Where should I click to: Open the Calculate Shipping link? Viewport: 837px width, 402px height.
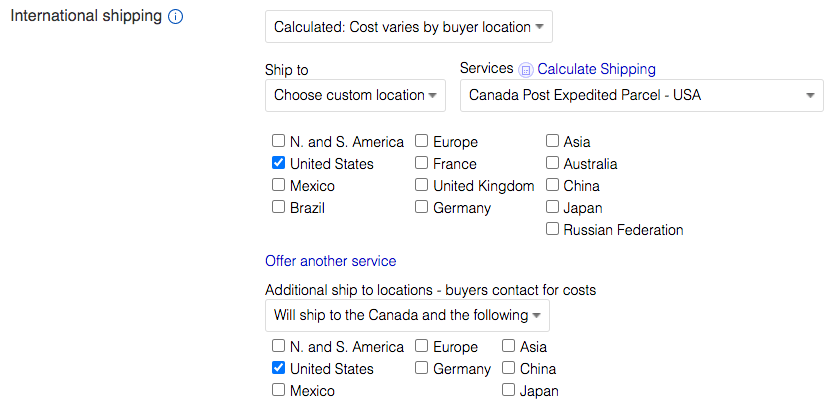(x=596, y=69)
